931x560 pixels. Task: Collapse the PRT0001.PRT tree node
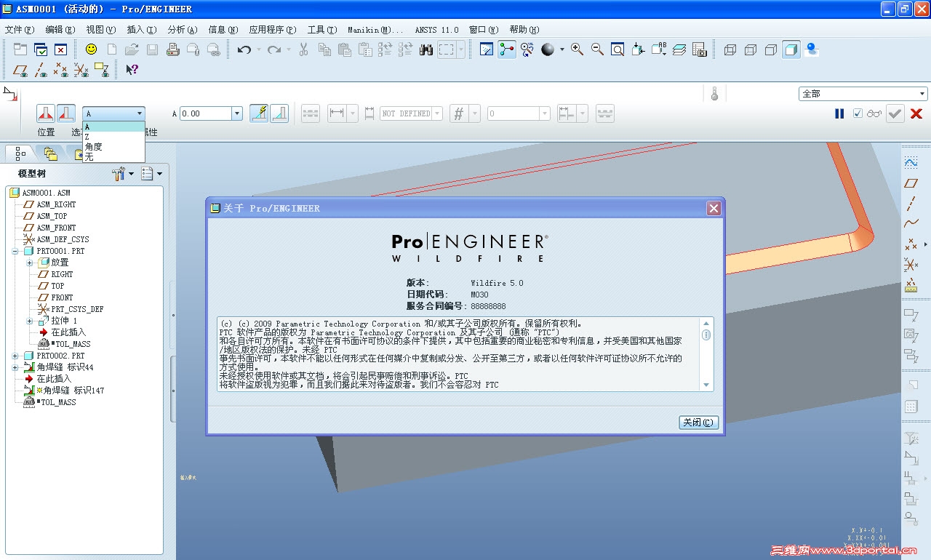pyautogui.click(x=15, y=251)
